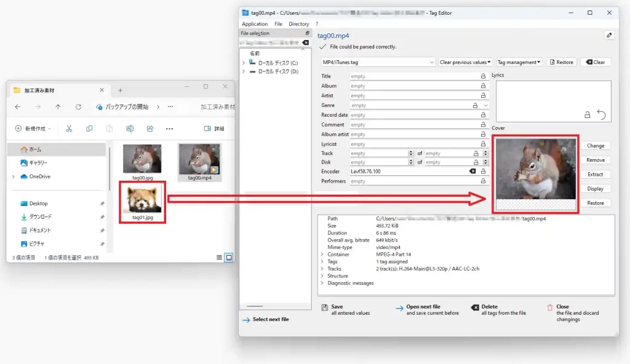Toggle the lock icon on the Artist field

point(483,96)
